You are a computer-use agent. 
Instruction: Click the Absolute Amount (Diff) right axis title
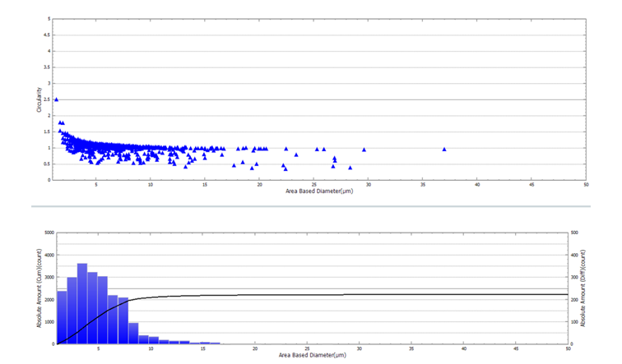tap(583, 288)
